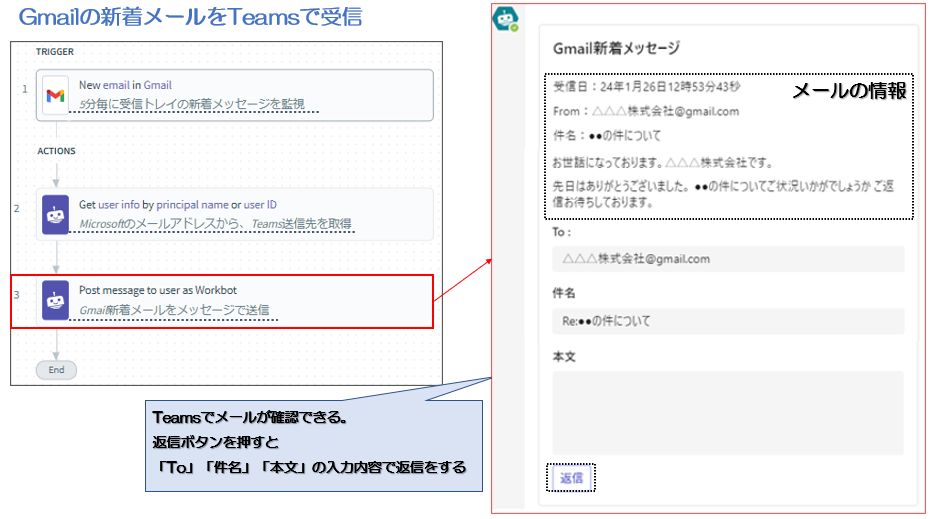Click the 返信 reply button
This screenshot has width=932, height=519.
click(x=571, y=478)
